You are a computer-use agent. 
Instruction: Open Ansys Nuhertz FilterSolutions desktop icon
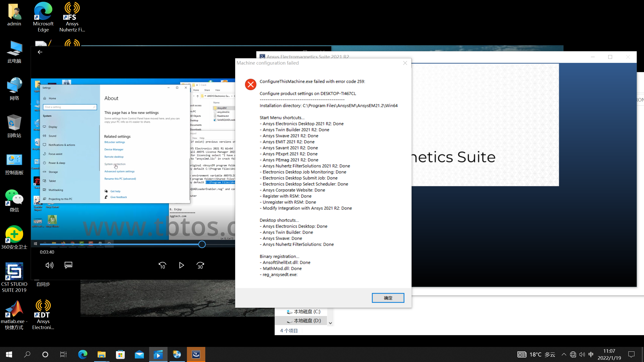pyautogui.click(x=72, y=17)
